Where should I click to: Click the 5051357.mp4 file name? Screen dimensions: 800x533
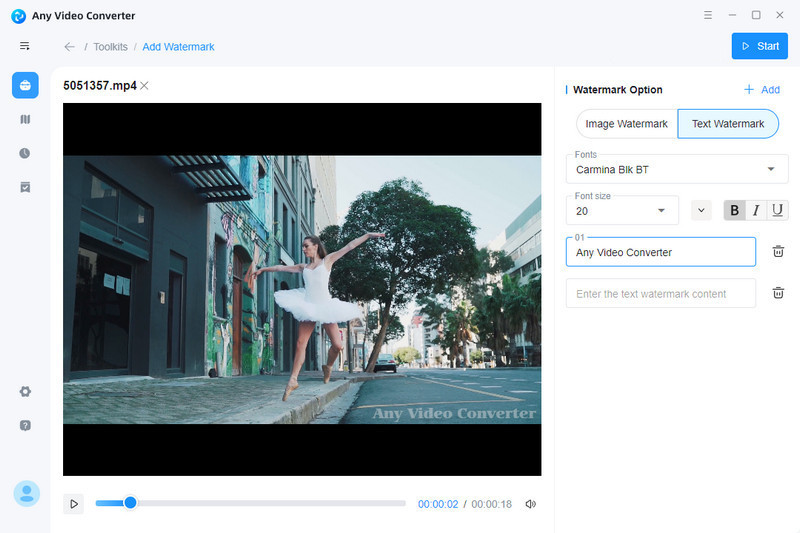click(100, 86)
